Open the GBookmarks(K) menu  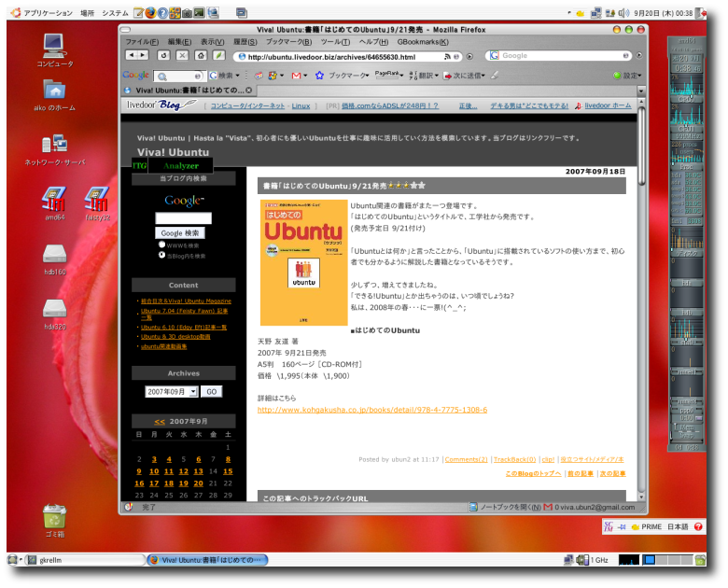[423, 42]
